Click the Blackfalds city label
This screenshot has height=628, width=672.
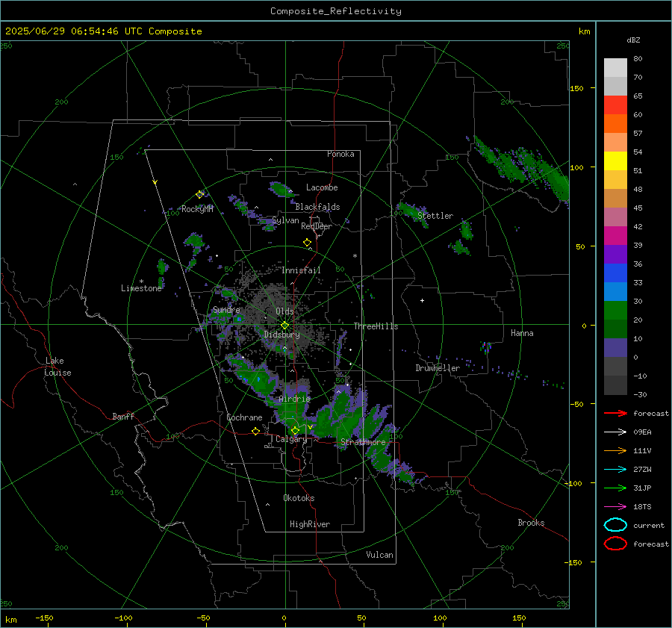click(317, 207)
